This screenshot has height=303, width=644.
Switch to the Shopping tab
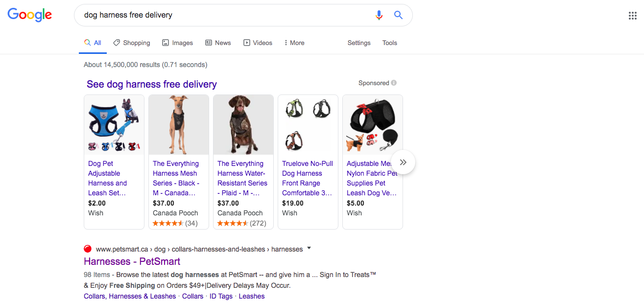click(131, 43)
